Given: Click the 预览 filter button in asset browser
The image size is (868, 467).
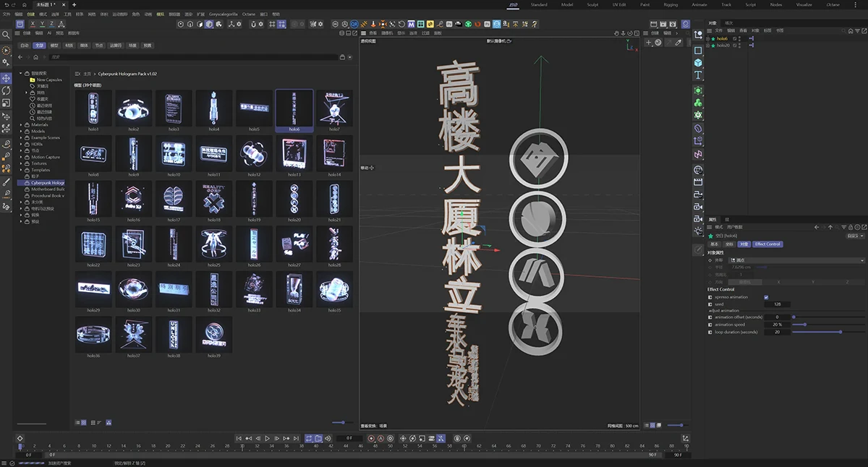Looking at the screenshot, I should coord(147,45).
